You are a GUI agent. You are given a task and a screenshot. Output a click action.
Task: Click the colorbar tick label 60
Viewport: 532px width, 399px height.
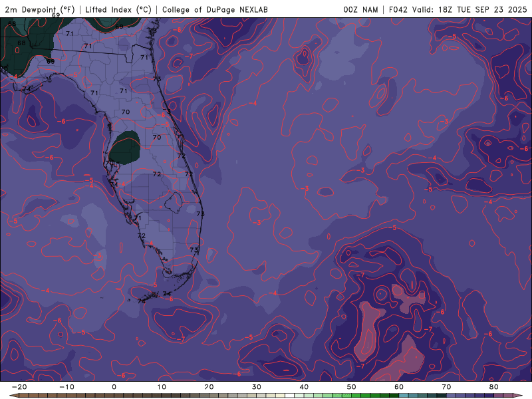pos(399,387)
